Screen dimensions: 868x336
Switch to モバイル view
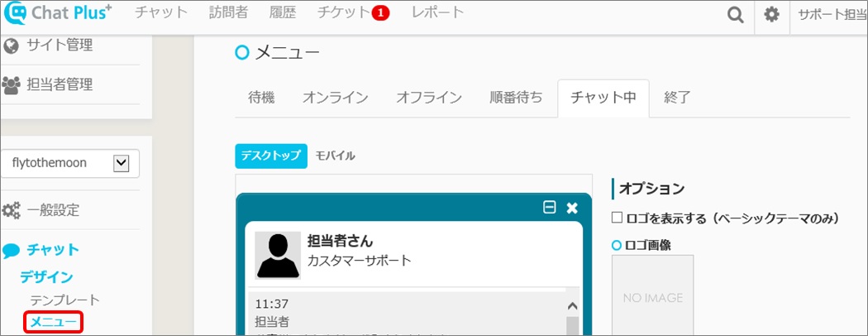click(335, 156)
